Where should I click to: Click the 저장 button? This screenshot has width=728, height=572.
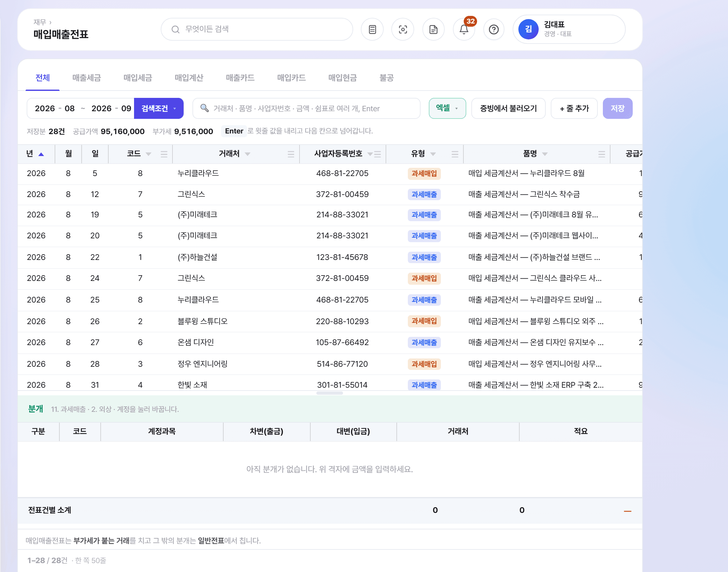[617, 108]
